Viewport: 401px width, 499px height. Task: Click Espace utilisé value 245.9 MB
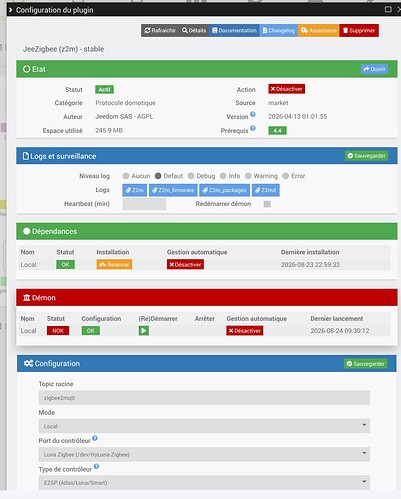(x=109, y=130)
